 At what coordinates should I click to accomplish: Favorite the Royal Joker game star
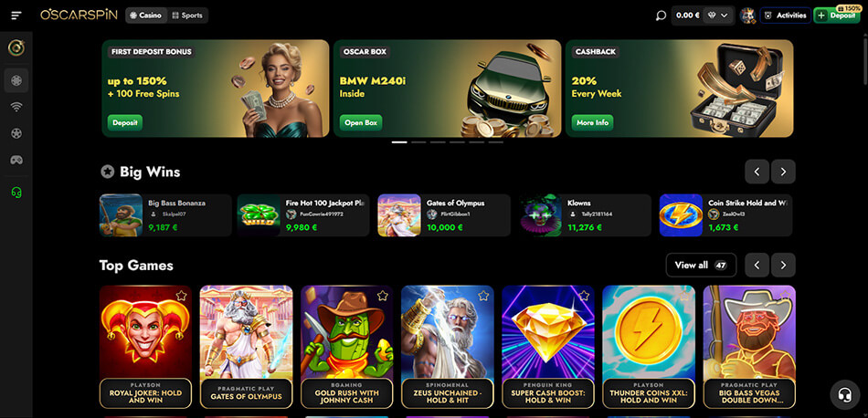tap(181, 296)
